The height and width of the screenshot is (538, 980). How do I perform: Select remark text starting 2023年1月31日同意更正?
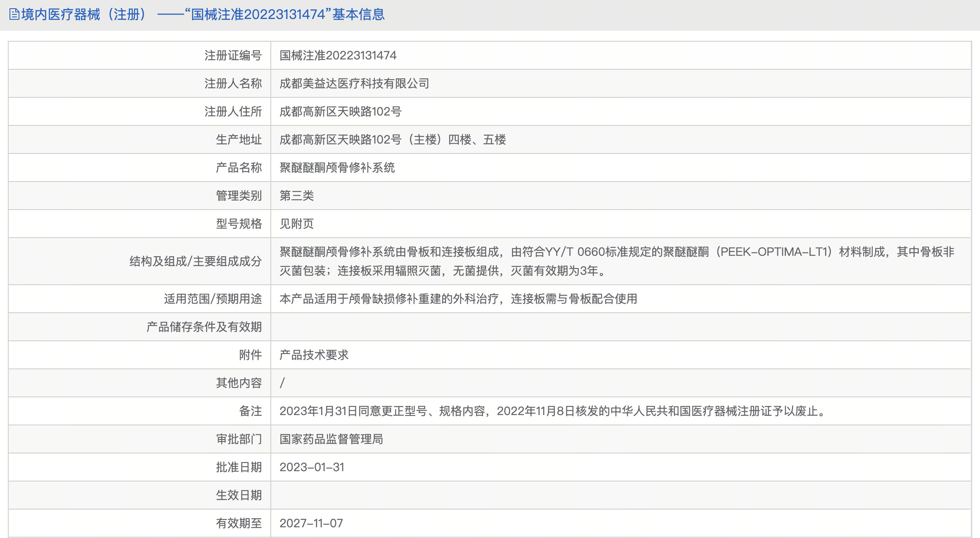pos(552,411)
